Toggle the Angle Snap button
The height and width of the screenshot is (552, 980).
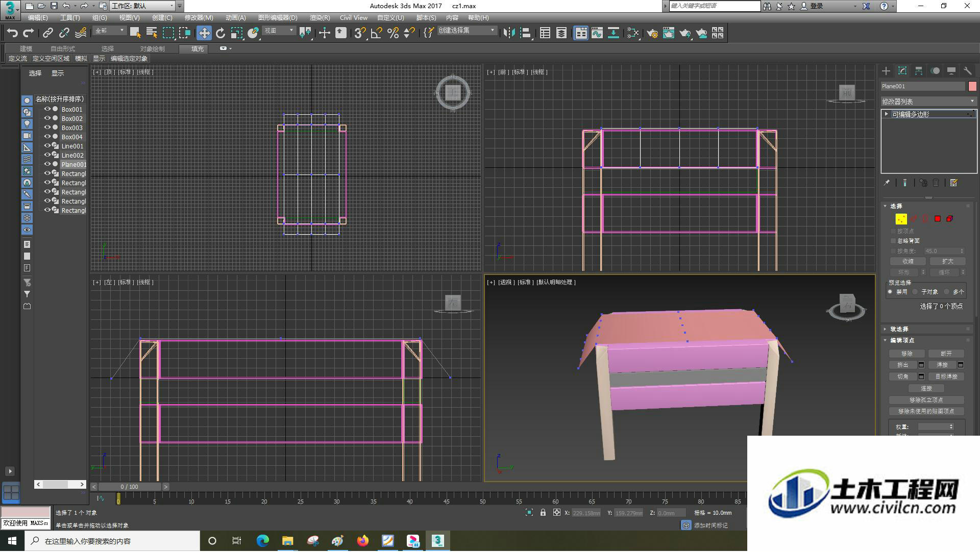[x=377, y=33]
